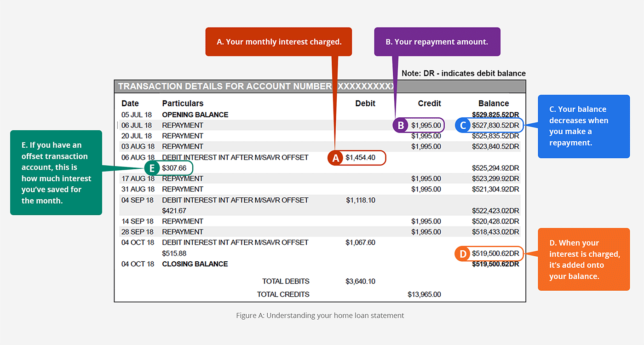Image resolution: width=644 pixels, height=345 pixels.
Task: Click the "DR - indicates debit balance" note
Action: click(463, 73)
